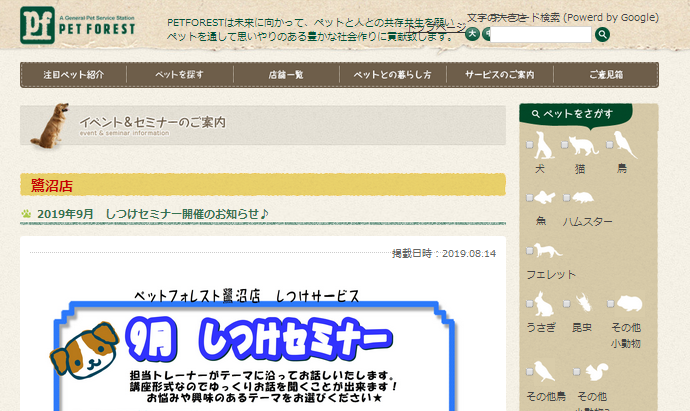Click the guinea pig silhouette icon
Viewport: 690px width, 411px height.
click(x=629, y=303)
